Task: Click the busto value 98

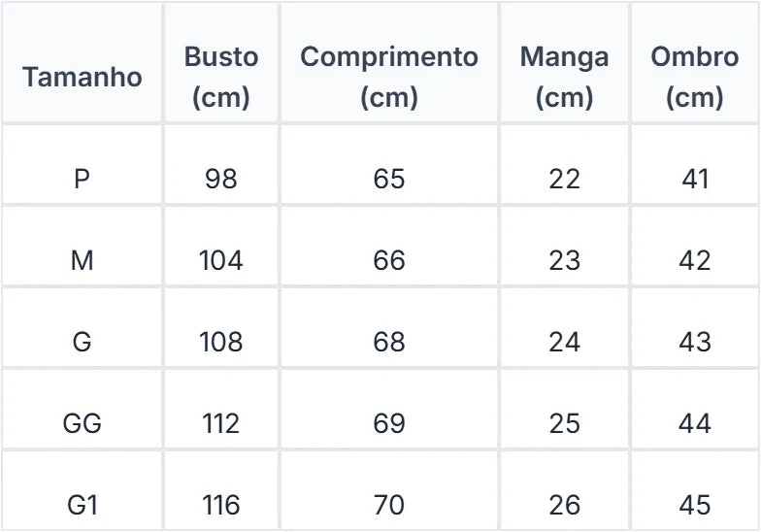Action: point(221,179)
